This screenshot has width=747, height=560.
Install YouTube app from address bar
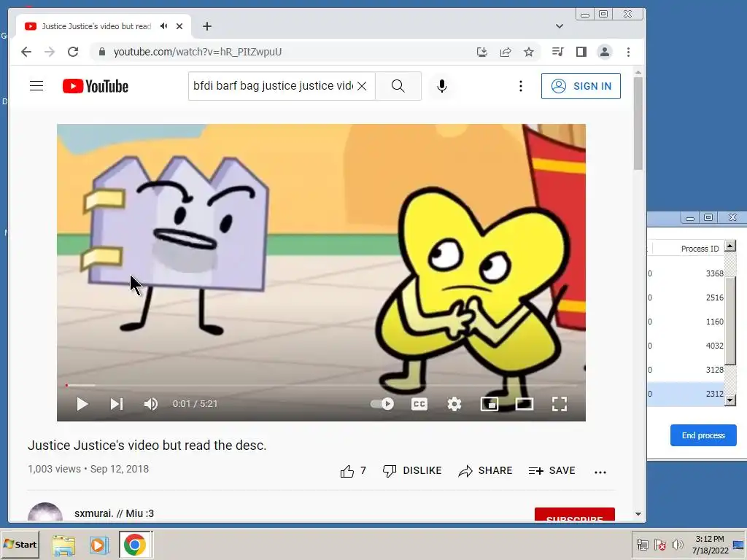[x=482, y=52]
